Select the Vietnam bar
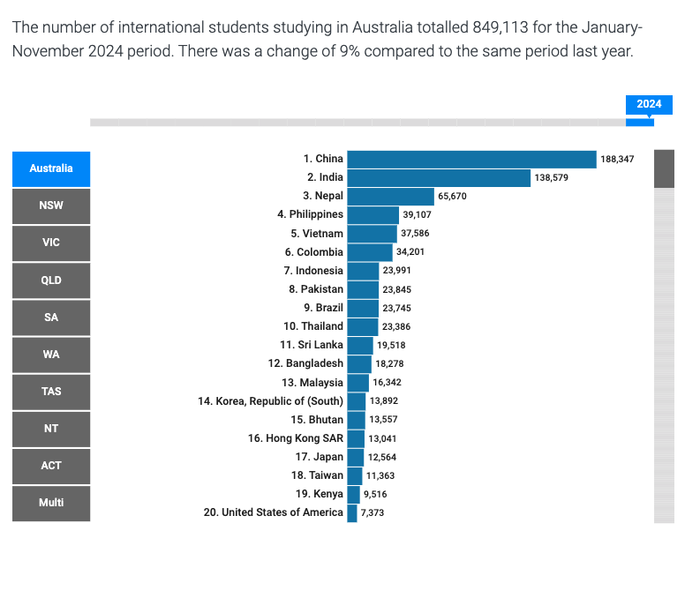The width and height of the screenshot is (700, 613). point(372,233)
